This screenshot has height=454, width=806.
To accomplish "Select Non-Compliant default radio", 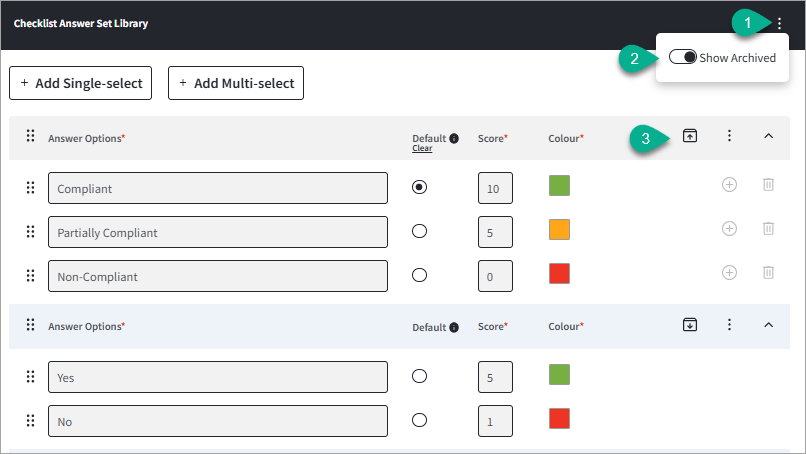I will tap(419, 275).
